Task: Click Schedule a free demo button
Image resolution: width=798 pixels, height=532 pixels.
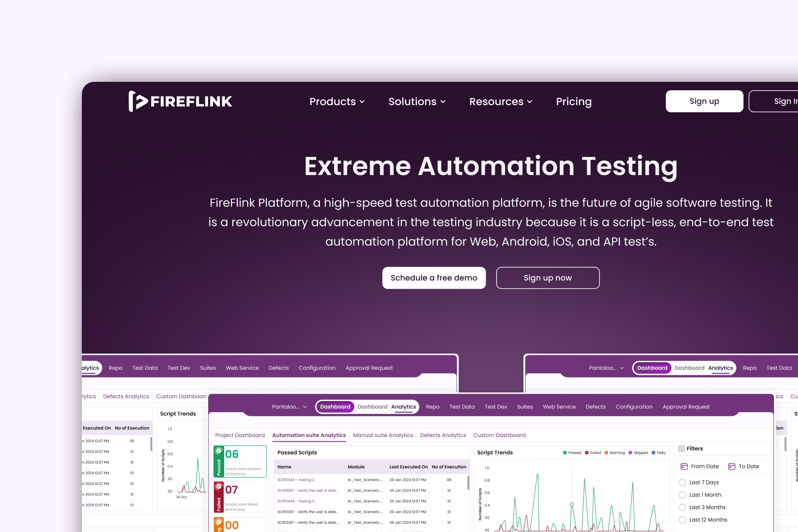Action: 434,278
